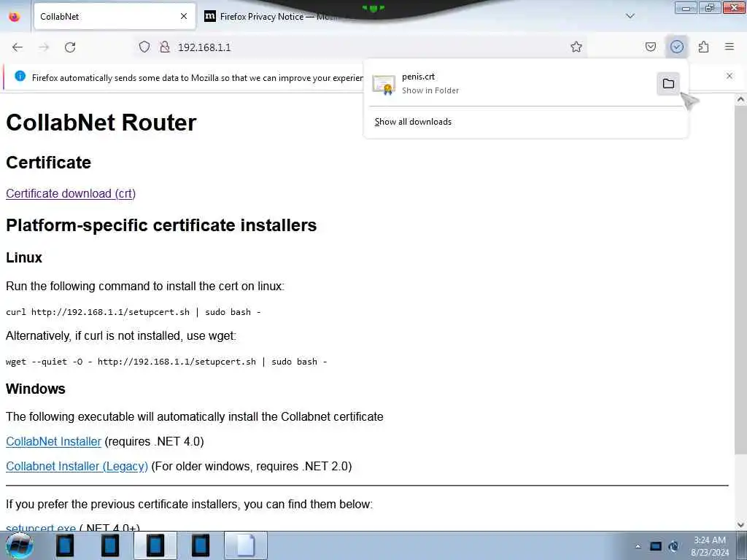
Task: Open the Firefox application hamburger menu
Action: [729, 47]
